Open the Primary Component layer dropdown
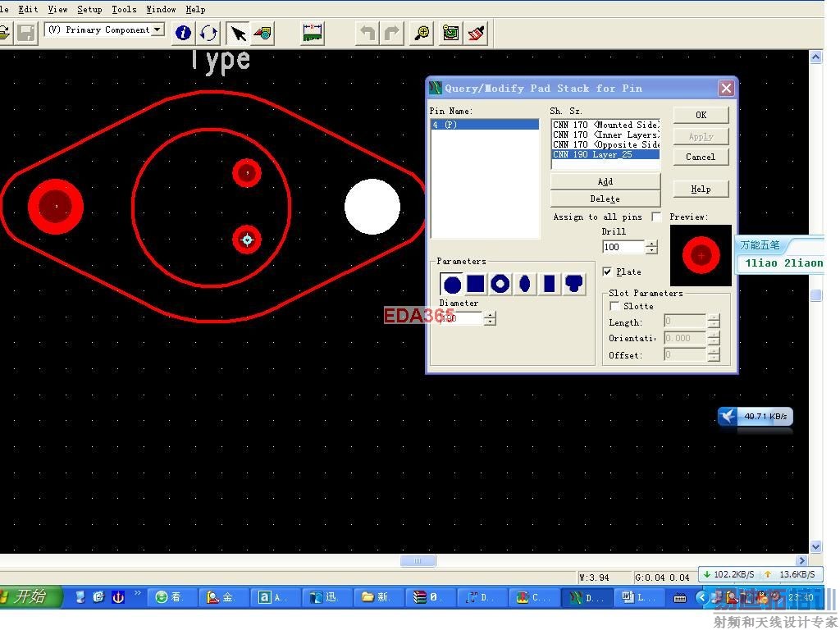Screen dimensions: 840x630 157,30
